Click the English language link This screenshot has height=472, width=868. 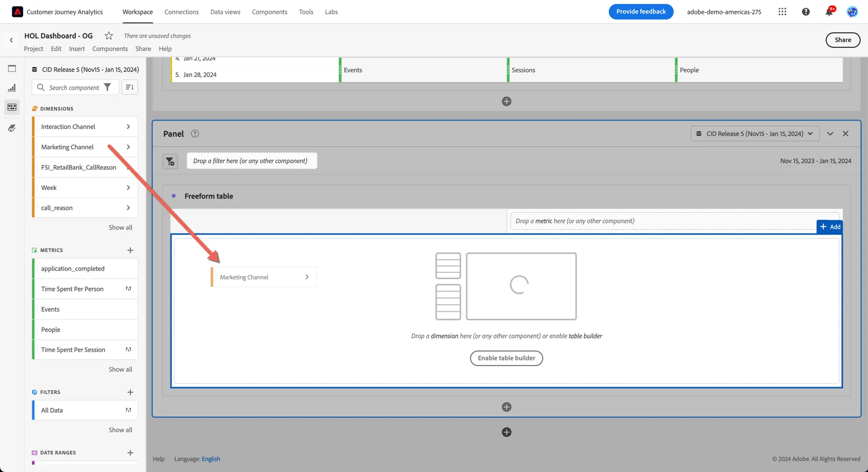[x=211, y=459]
